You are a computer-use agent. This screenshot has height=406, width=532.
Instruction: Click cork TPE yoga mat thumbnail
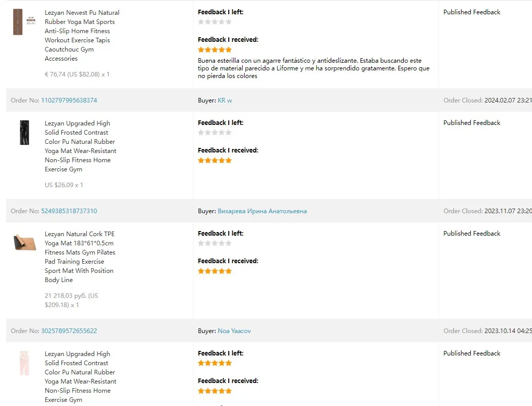pos(25,242)
